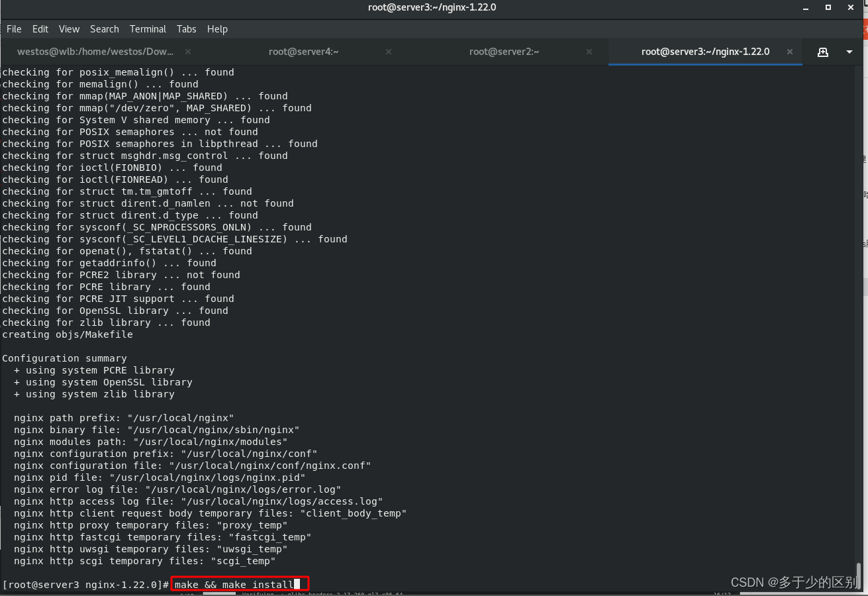Click the 'scgi temporary files' line
Image resolution: width=868 pixels, height=596 pixels.
(x=145, y=561)
